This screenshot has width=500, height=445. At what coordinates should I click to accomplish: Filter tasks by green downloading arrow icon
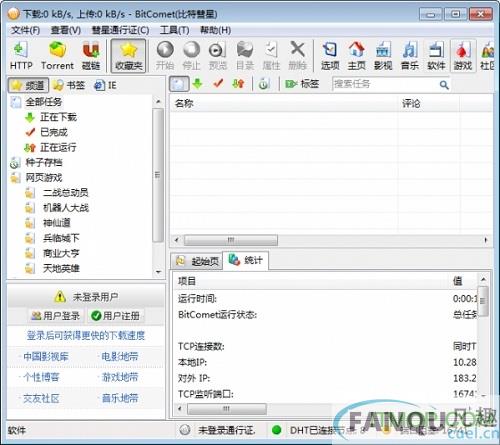(198, 84)
